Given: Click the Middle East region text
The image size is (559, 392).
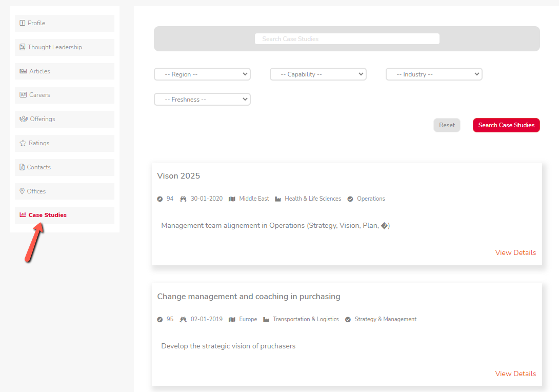Looking at the screenshot, I should click(254, 199).
